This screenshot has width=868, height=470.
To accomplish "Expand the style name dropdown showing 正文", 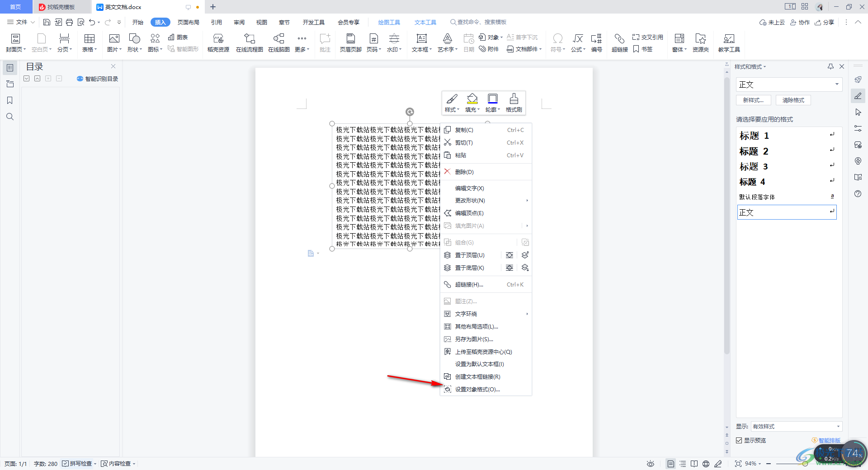I will pyautogui.click(x=837, y=85).
